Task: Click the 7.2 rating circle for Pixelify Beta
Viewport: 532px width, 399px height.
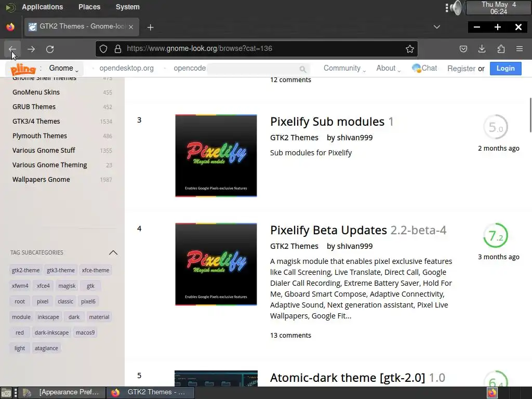Action: click(x=495, y=235)
